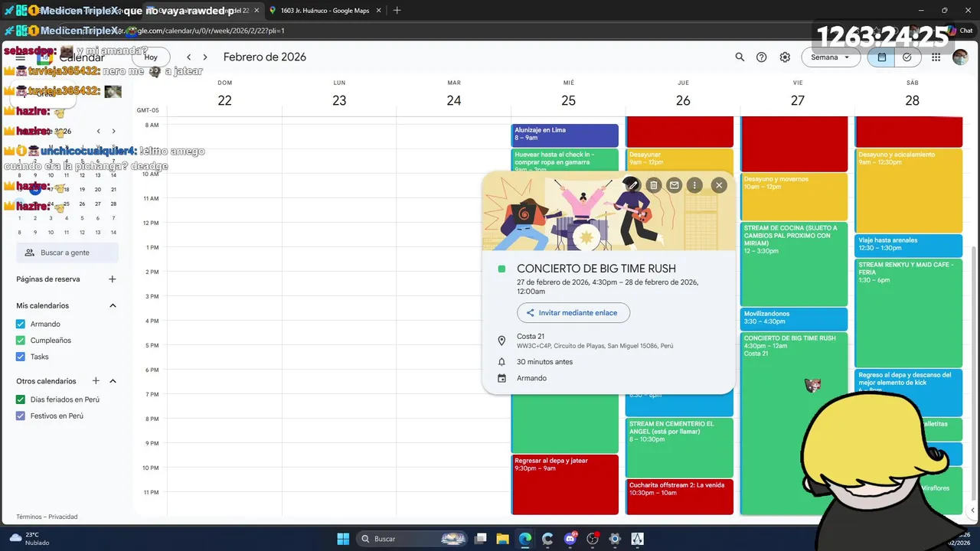Toggle the Tasks calendar checkbox
Screen dimensions: 980x551
pyautogui.click(x=21, y=357)
